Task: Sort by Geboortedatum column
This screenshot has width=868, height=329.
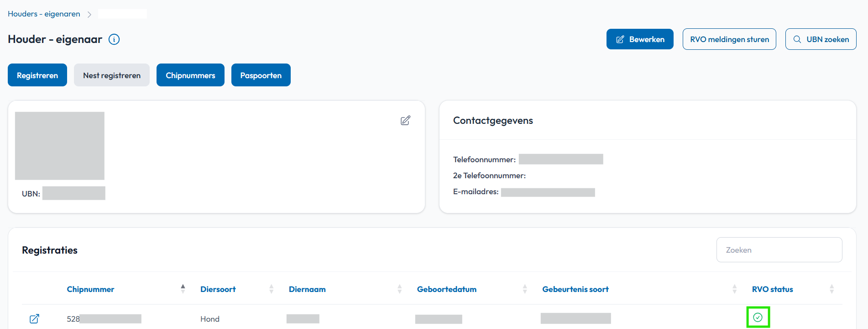Action: 447,289
